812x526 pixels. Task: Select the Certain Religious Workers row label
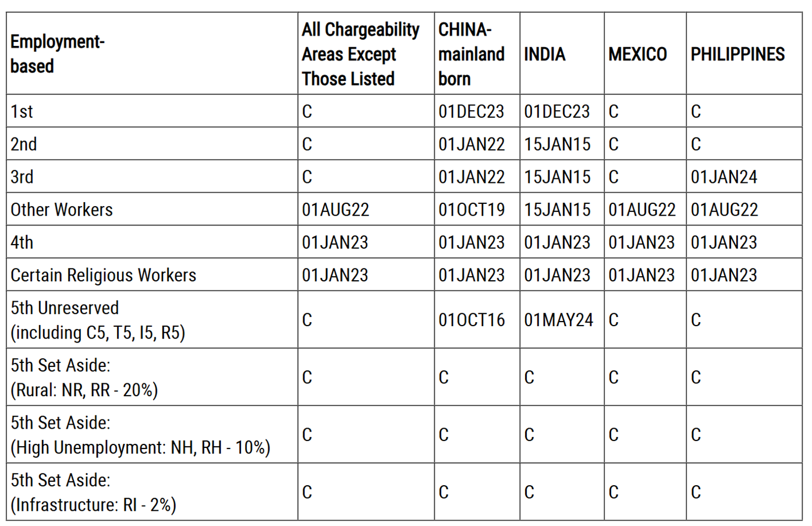click(103, 275)
